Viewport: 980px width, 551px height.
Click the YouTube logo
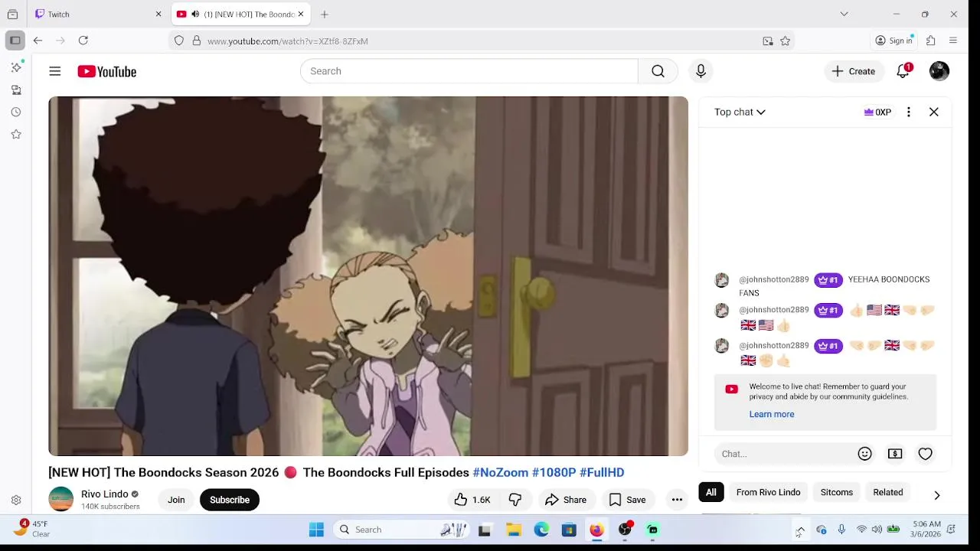click(106, 71)
